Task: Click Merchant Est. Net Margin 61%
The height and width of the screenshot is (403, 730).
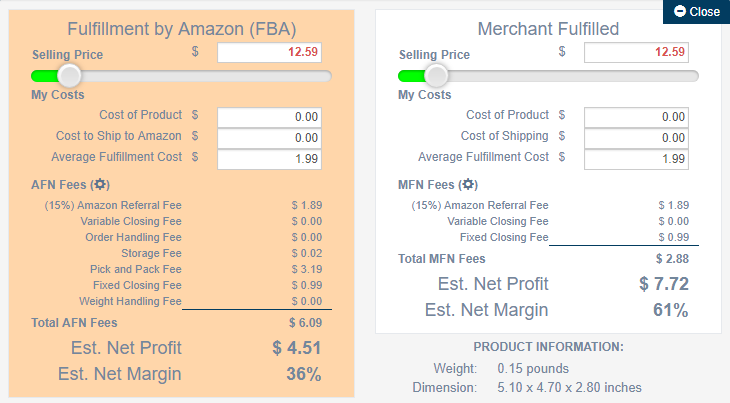Action: click(670, 310)
